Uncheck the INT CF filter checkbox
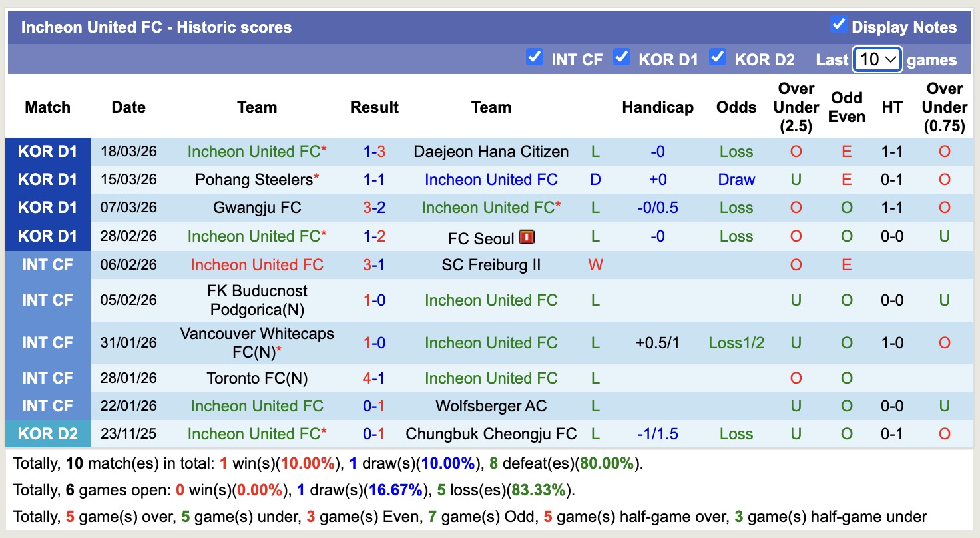Image resolution: width=980 pixels, height=538 pixels. point(534,57)
